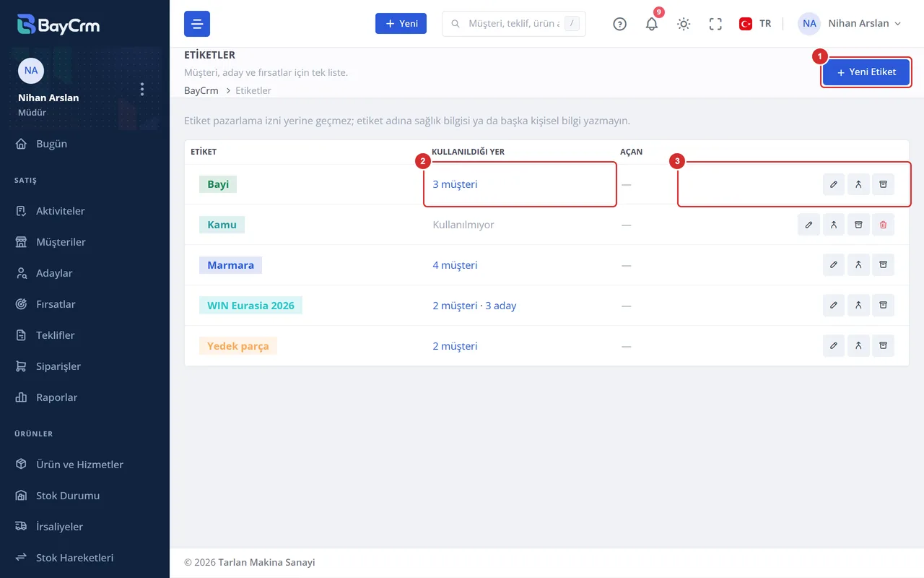Merge the Yedek parça tag
924x578 pixels.
pos(858,346)
